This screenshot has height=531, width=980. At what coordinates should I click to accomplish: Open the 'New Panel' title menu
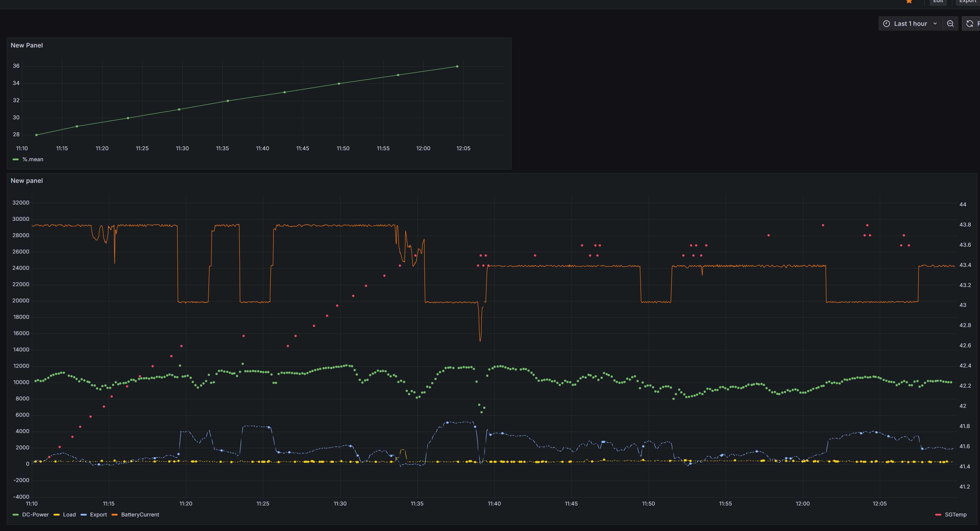pos(27,45)
